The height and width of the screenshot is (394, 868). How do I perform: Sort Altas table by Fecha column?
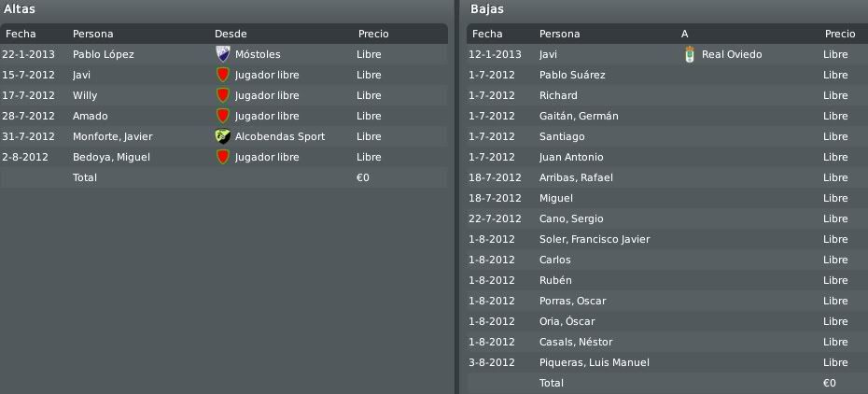pos(21,34)
